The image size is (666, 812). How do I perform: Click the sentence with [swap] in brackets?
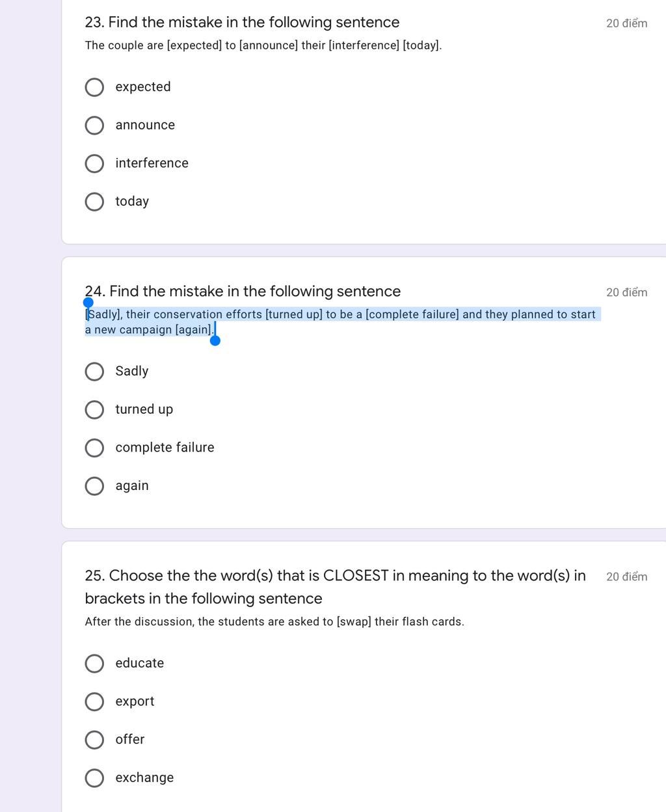(274, 621)
